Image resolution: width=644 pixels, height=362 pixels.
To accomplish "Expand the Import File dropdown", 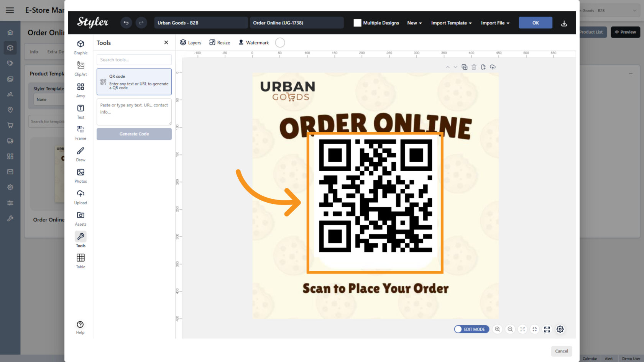I will [495, 23].
